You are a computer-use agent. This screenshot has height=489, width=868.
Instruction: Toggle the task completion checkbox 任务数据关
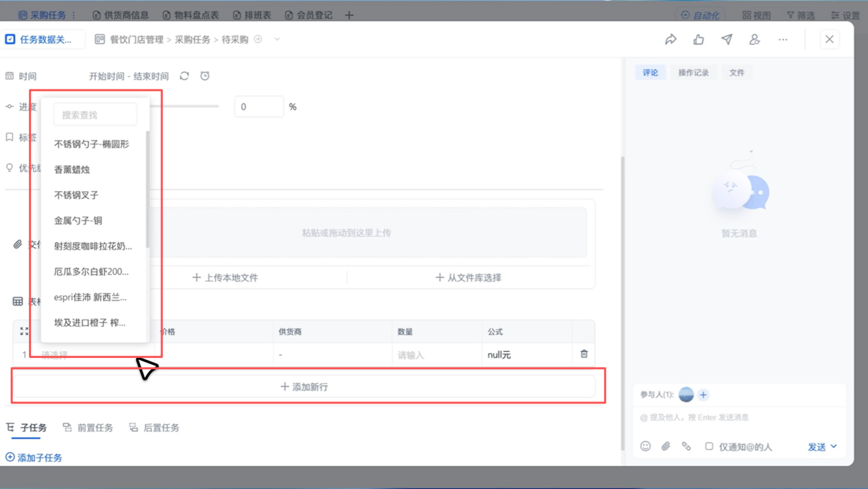[x=11, y=39]
